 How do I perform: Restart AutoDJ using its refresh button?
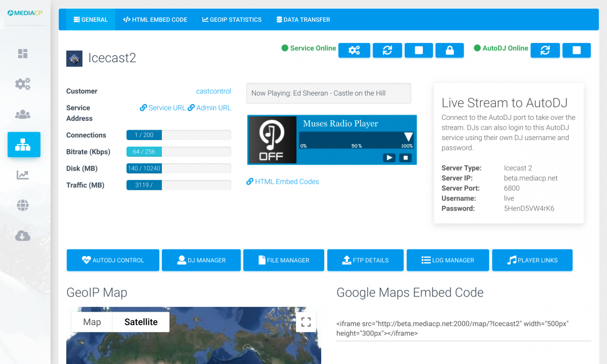(545, 50)
